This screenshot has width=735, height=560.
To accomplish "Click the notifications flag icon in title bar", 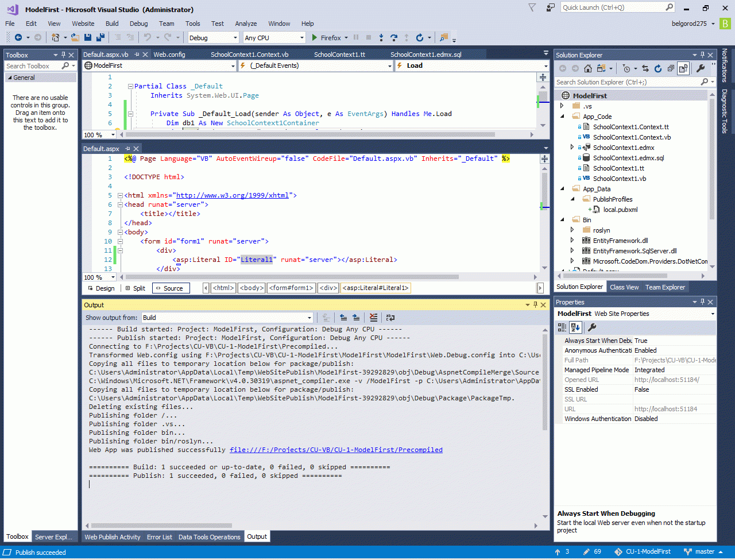I will 532,7.
